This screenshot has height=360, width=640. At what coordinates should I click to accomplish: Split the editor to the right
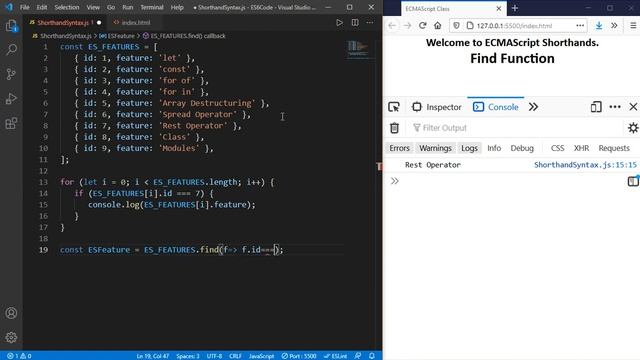click(x=355, y=22)
